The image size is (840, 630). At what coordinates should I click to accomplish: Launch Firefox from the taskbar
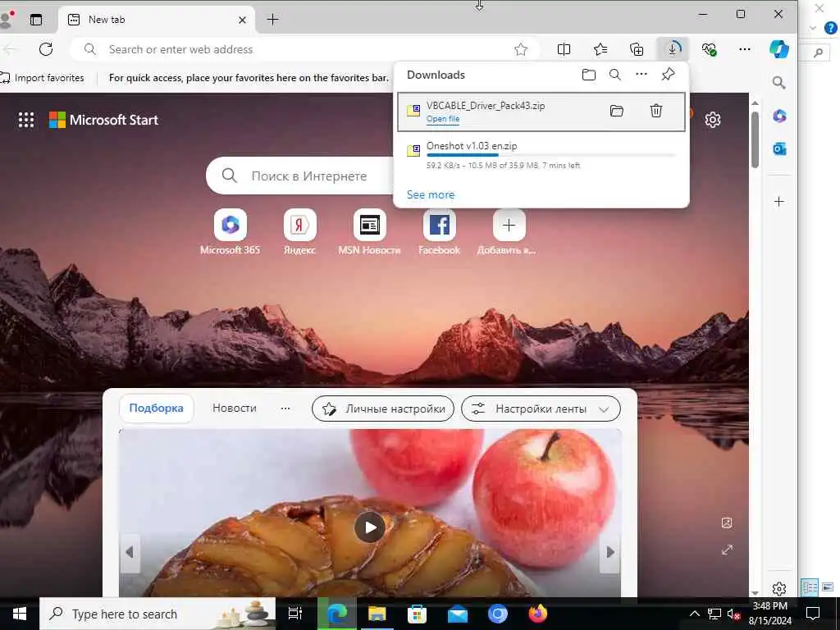pyautogui.click(x=537, y=614)
